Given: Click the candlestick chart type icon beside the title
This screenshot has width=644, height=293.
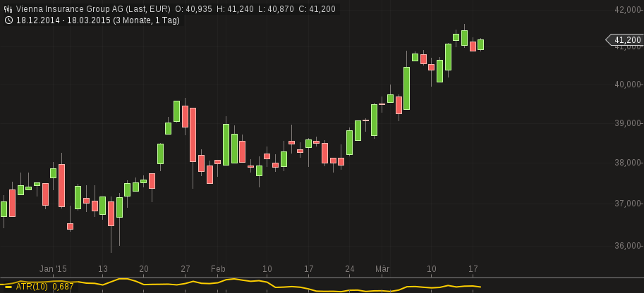Looking at the screenshot, I should pyautogui.click(x=8, y=9).
